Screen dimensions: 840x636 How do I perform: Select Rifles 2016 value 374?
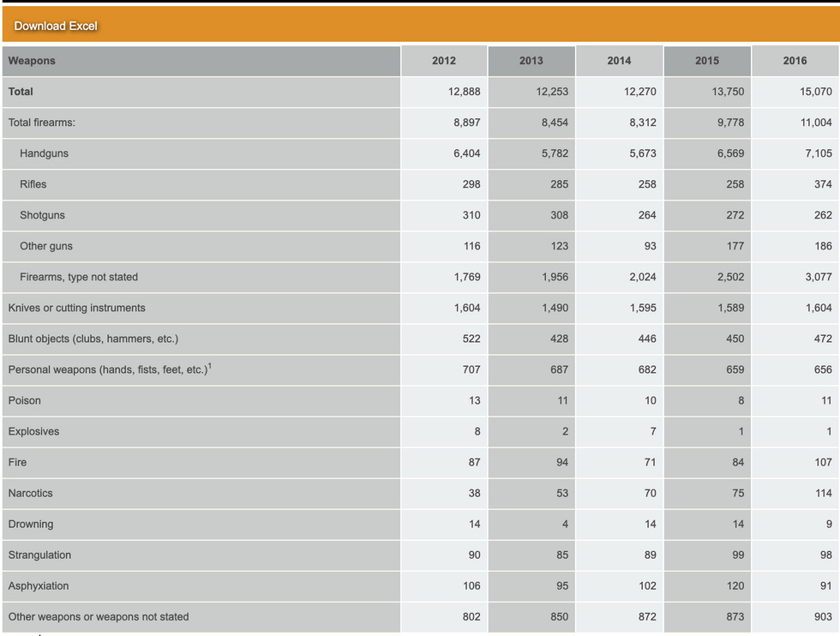tap(823, 184)
